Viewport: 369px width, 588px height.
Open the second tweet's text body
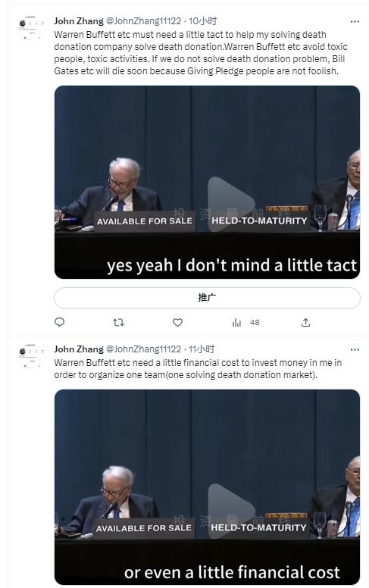coord(198,368)
